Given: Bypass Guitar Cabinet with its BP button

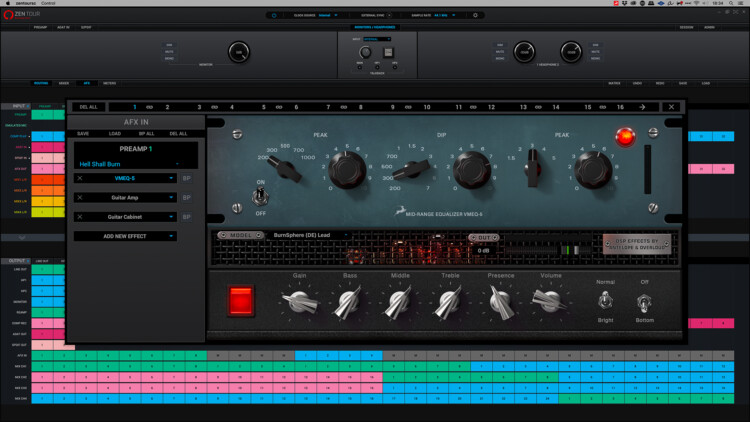Looking at the screenshot, I should (x=187, y=217).
